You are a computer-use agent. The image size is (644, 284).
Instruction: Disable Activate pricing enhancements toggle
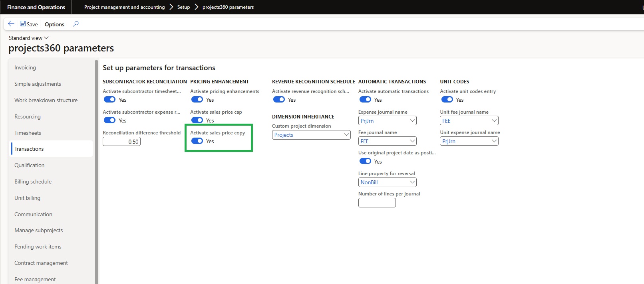coord(197,99)
